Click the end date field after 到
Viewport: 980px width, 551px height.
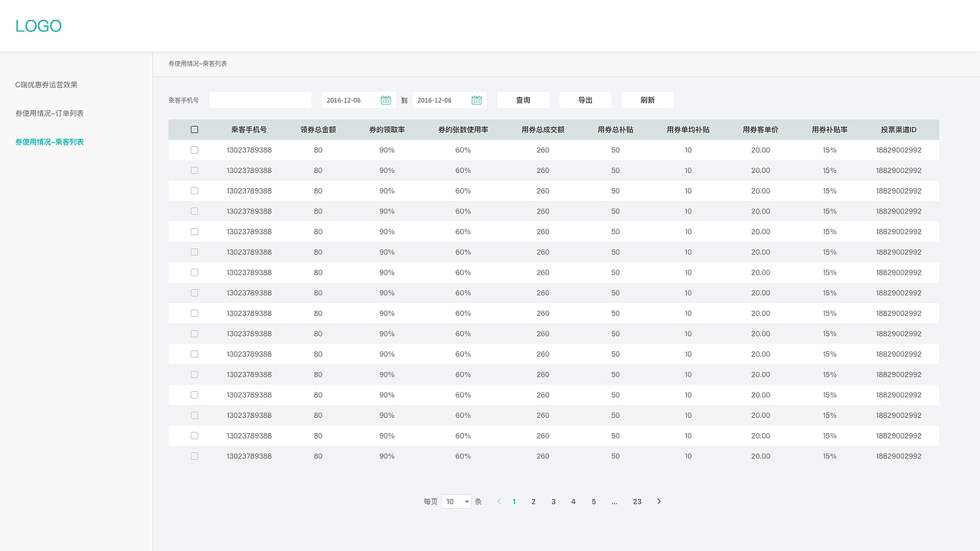pyautogui.click(x=449, y=100)
